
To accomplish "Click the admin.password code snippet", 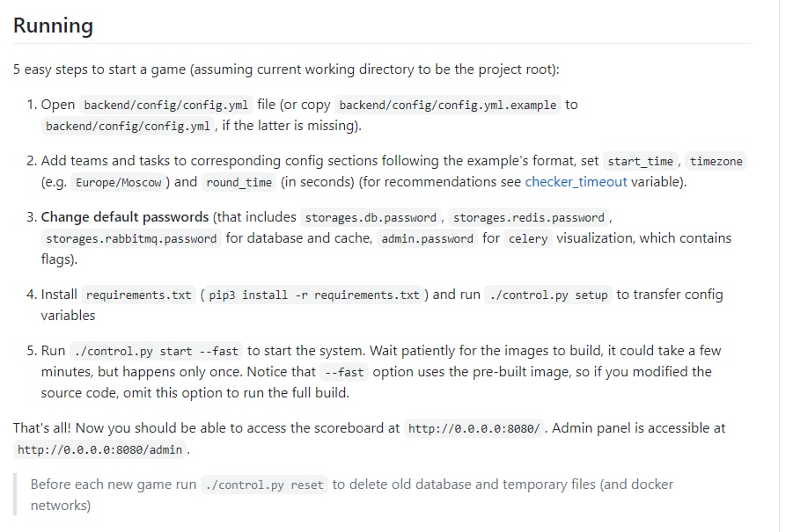I will click(x=427, y=238).
